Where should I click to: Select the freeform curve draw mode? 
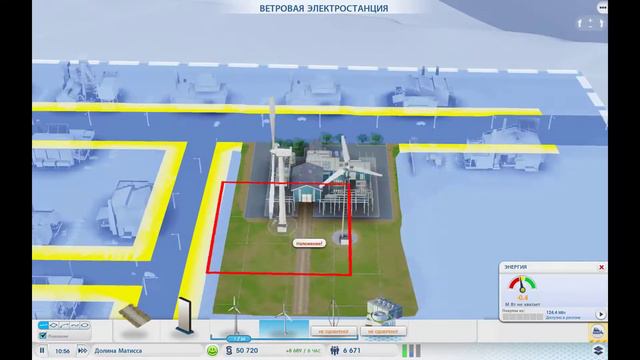coord(74,325)
